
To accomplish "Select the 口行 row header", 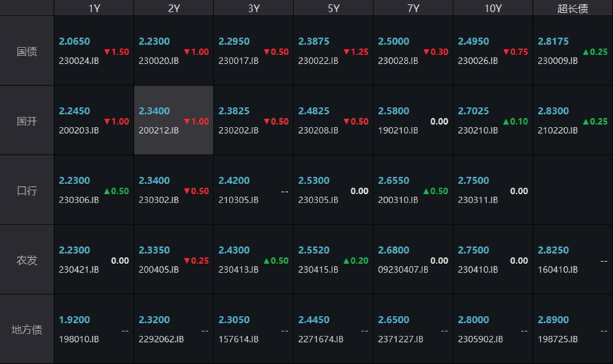I will coord(27,190).
